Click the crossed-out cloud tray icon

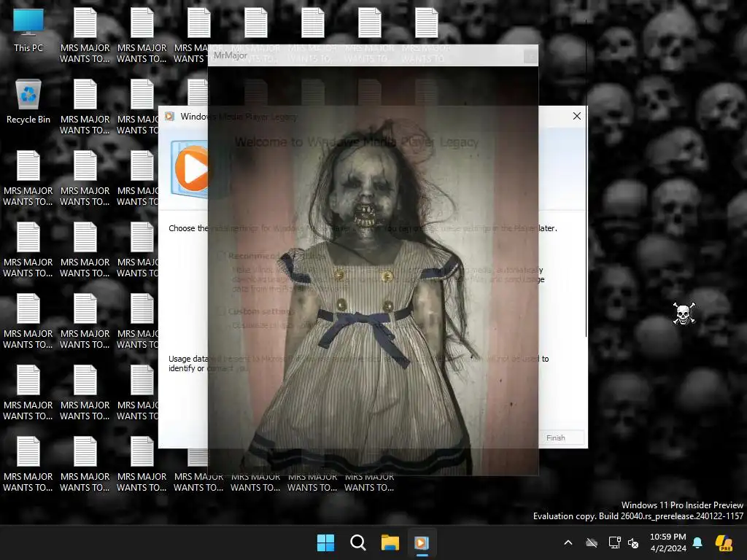pos(591,542)
